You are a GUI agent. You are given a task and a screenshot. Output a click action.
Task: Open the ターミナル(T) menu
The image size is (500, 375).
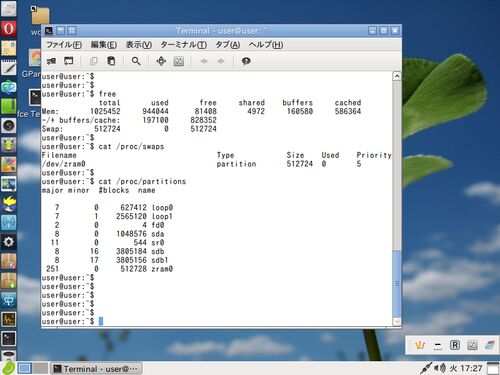(x=184, y=45)
